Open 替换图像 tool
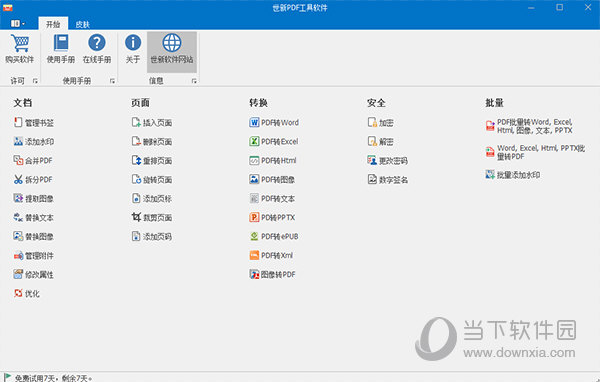This screenshot has height=382, width=600. 34,237
